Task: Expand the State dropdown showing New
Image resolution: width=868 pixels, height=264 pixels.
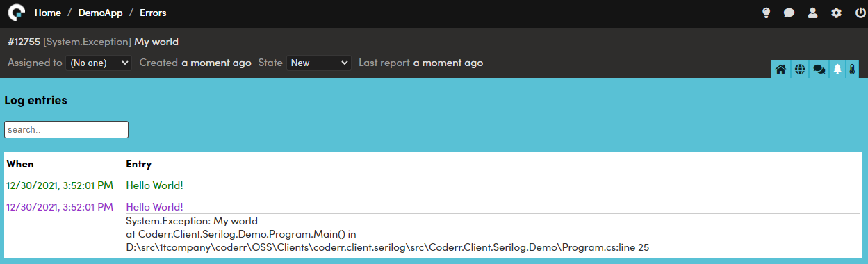Action: 319,63
